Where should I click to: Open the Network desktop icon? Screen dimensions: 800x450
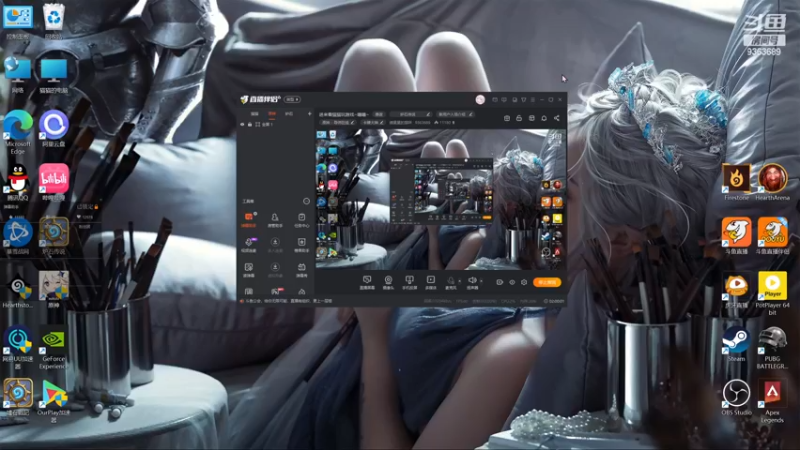tap(18, 75)
